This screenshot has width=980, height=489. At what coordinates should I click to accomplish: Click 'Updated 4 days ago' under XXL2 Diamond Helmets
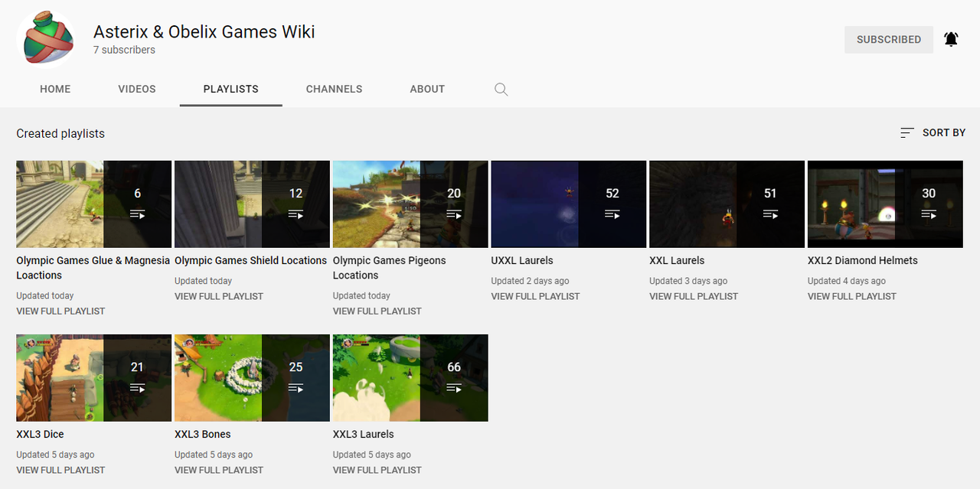point(847,281)
